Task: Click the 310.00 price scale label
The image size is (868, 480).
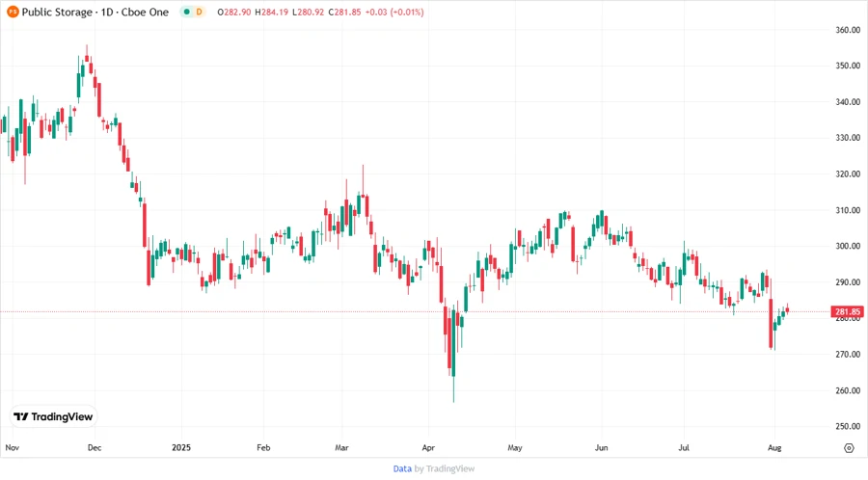Action: [x=848, y=210]
